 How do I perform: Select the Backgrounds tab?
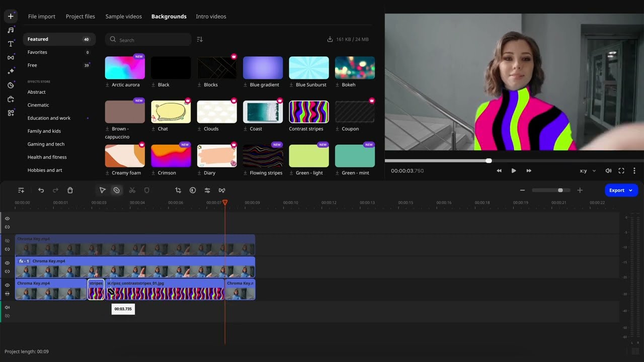169,17
